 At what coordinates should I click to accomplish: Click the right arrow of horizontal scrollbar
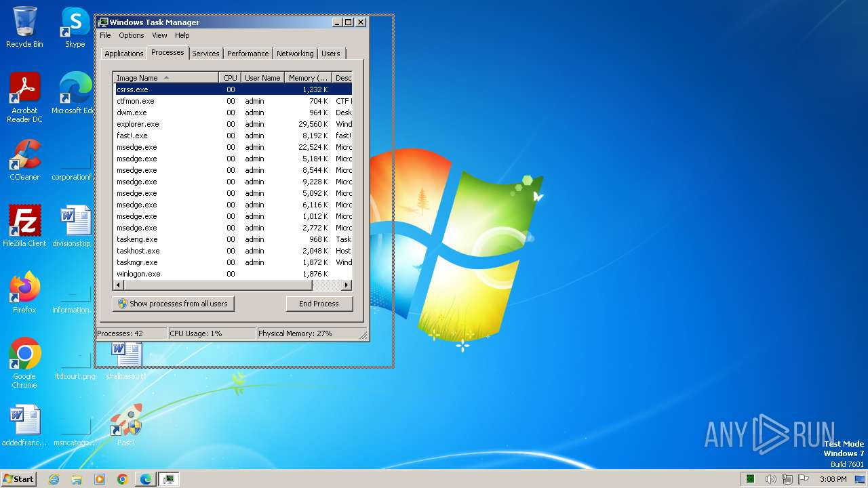pos(347,285)
